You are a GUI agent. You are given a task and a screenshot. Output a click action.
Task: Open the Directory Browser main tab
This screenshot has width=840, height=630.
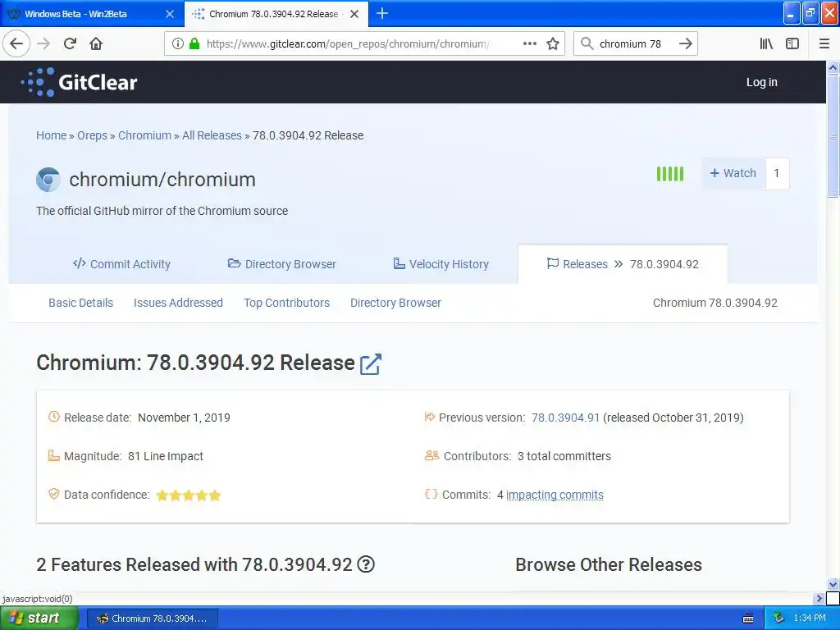[x=282, y=264]
